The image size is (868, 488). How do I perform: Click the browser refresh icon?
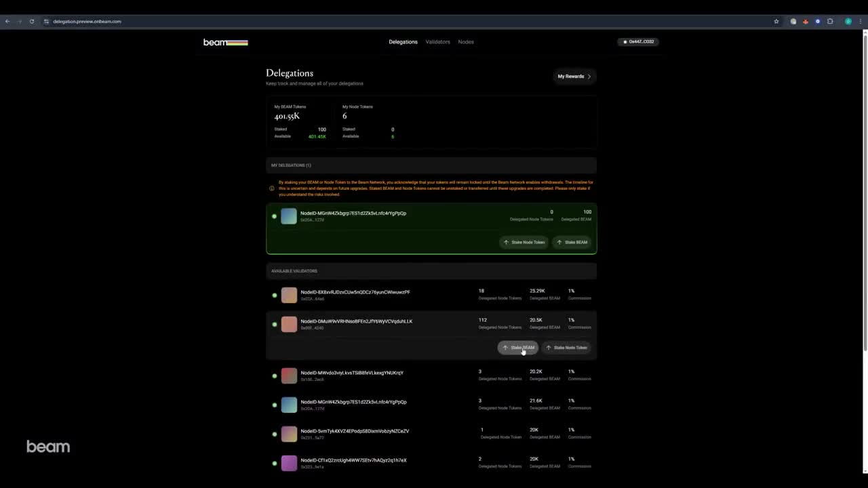pyautogui.click(x=31, y=21)
